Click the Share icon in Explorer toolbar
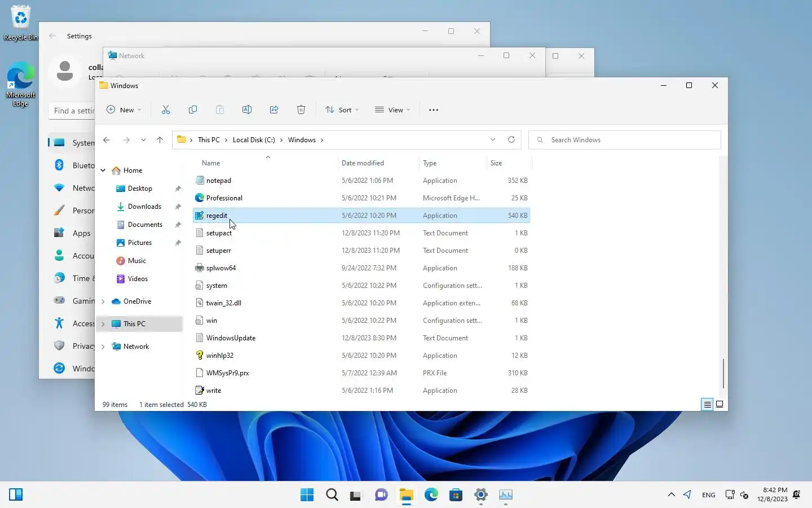812x508 pixels. tap(274, 110)
